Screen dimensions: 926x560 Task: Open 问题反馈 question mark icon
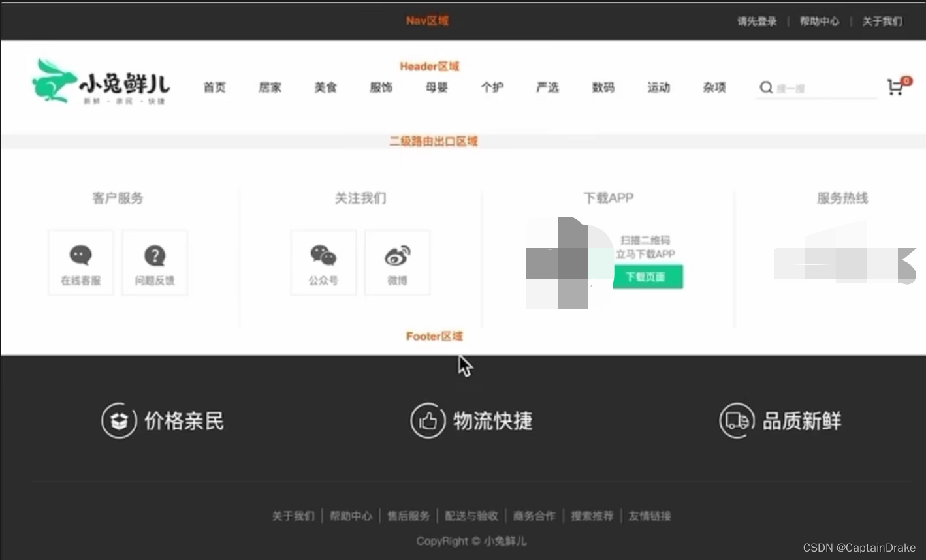click(x=155, y=255)
